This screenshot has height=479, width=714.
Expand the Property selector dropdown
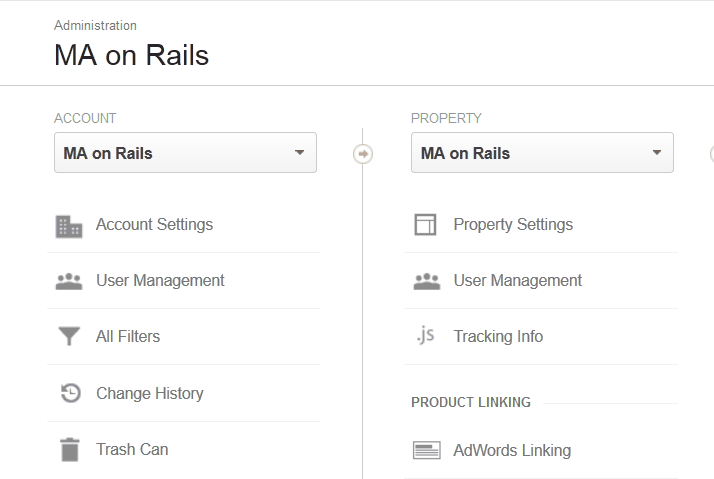pos(542,153)
